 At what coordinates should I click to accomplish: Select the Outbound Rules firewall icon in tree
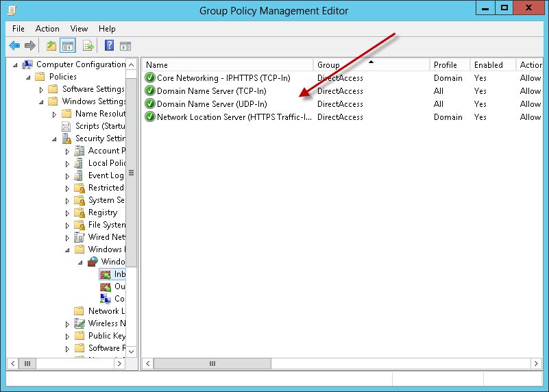[106, 286]
